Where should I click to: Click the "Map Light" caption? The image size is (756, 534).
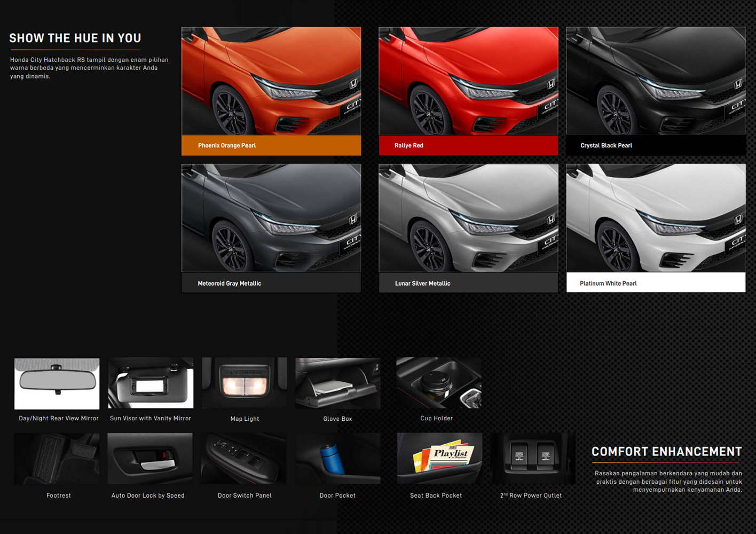click(x=245, y=419)
